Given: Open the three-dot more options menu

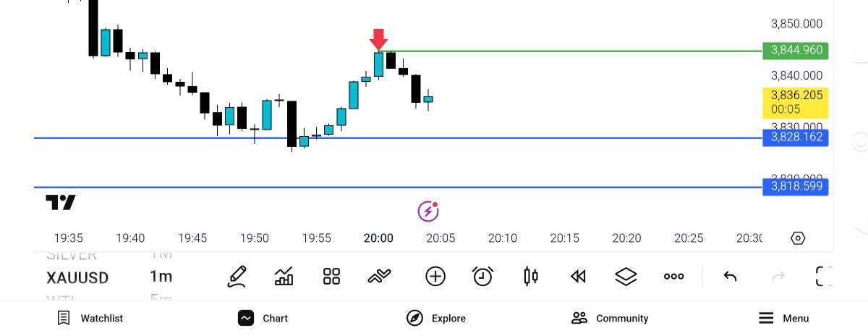Looking at the screenshot, I should (x=673, y=277).
